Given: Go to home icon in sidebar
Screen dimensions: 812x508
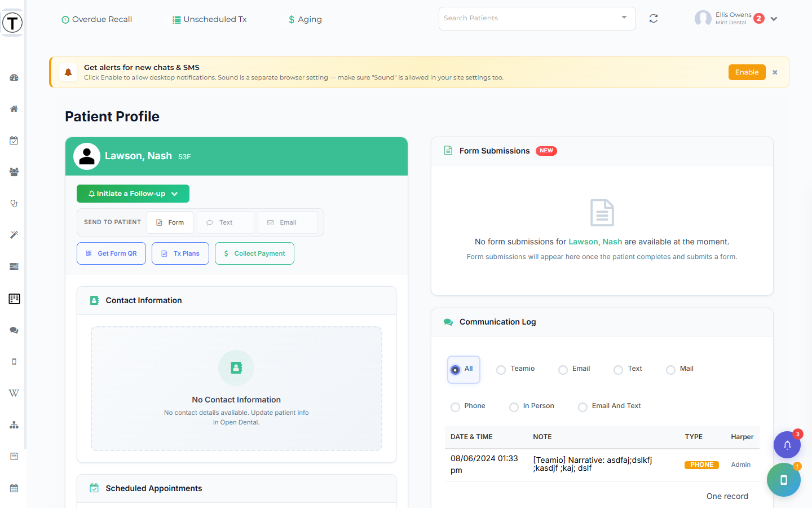Looking at the screenshot, I should click(14, 109).
